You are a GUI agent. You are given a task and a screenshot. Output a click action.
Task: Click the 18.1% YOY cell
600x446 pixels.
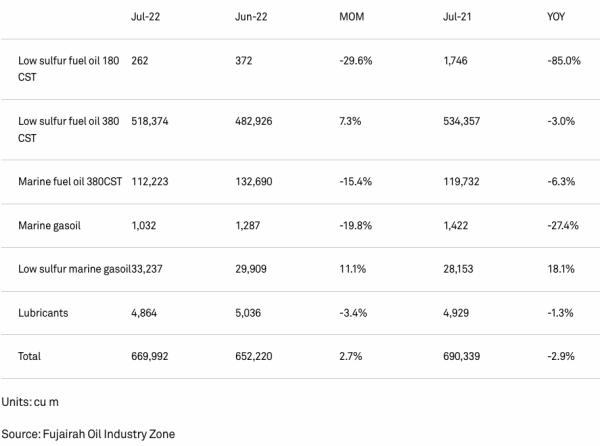pos(561,269)
